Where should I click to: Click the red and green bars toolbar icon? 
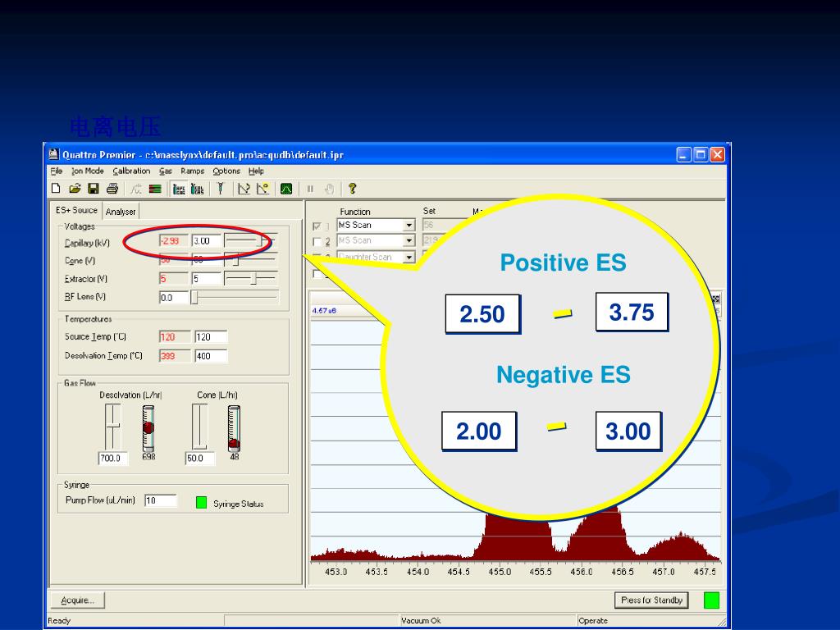coord(155,189)
